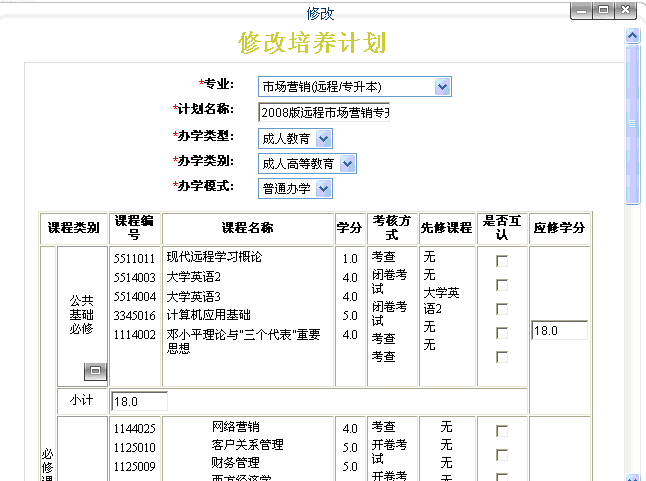The height and width of the screenshot is (481, 646).
Task: Open the 办学模式 dropdown showing 普通办学
Action: [x=324, y=189]
